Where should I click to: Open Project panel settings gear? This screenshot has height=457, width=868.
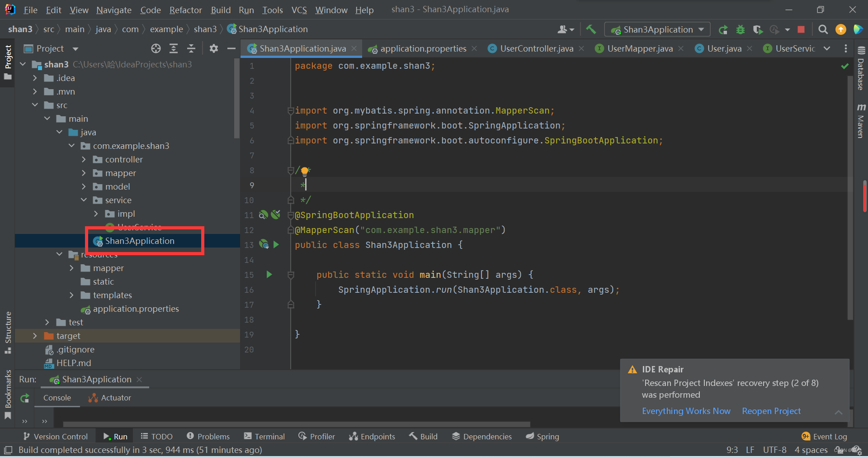coord(214,48)
